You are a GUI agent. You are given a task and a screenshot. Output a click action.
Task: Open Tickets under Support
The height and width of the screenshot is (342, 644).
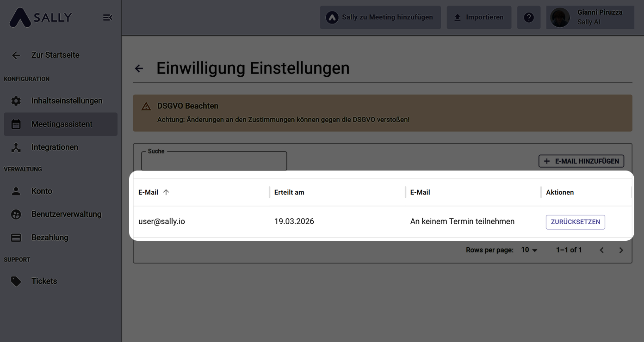coord(44,281)
